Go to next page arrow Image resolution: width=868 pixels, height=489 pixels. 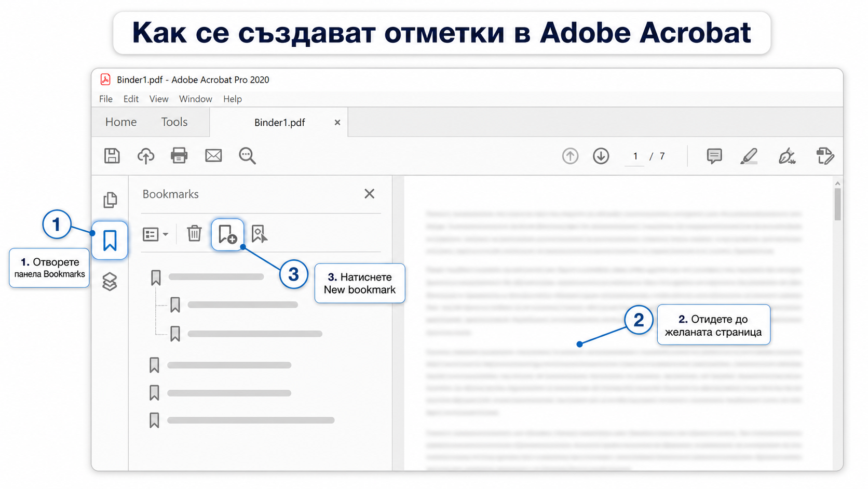pos(601,156)
